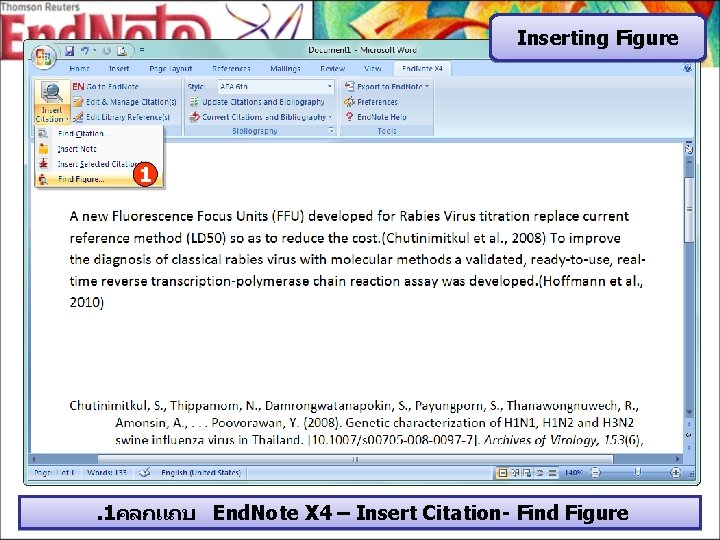Click horizontal scrollbar right arrow

(677, 459)
